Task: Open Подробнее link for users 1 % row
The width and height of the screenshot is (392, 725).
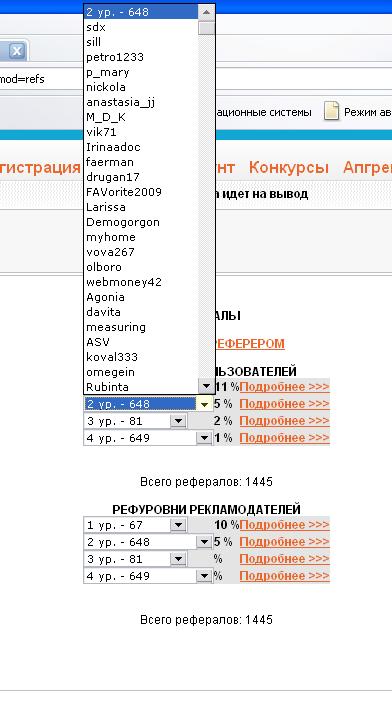Action: click(x=284, y=437)
